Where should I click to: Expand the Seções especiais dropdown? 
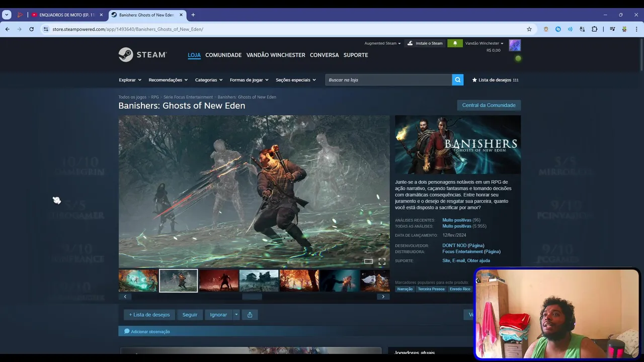point(296,80)
